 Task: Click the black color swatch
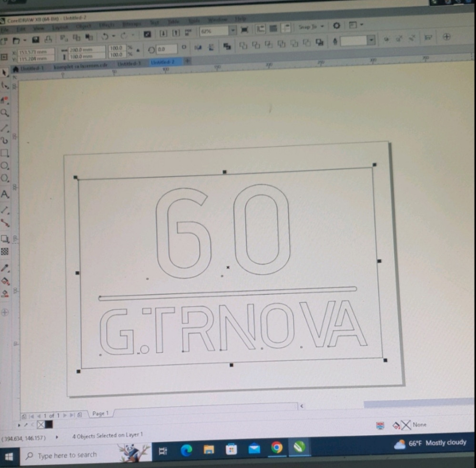[49, 424]
